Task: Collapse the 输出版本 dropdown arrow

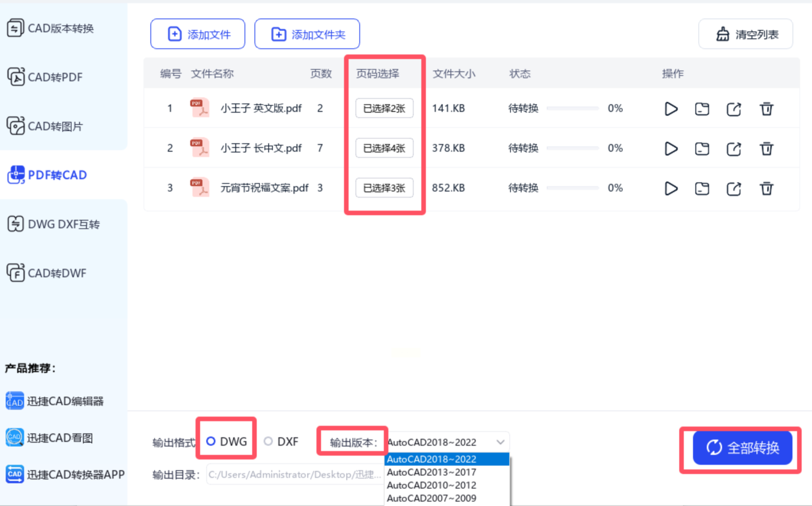Action: tap(500, 442)
